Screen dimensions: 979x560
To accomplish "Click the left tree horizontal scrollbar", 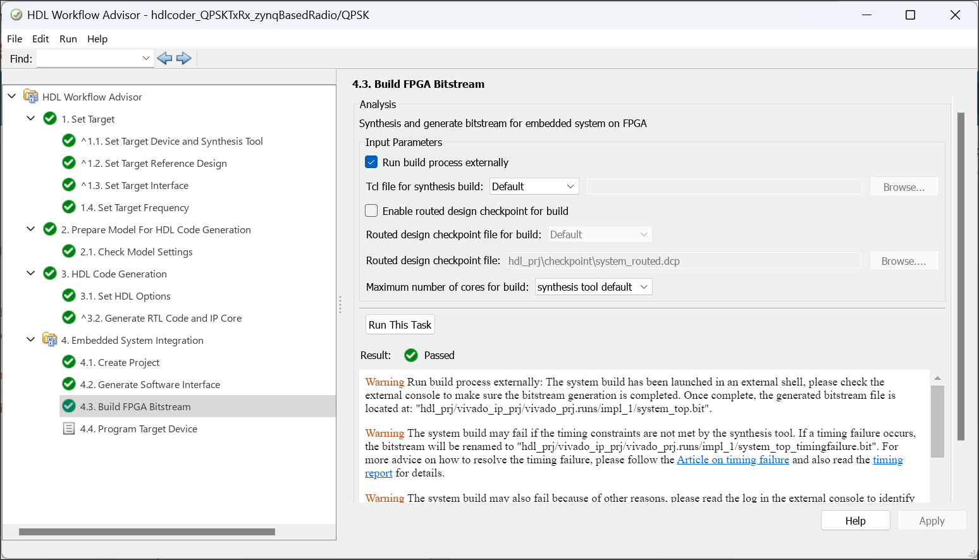I will pos(147,532).
